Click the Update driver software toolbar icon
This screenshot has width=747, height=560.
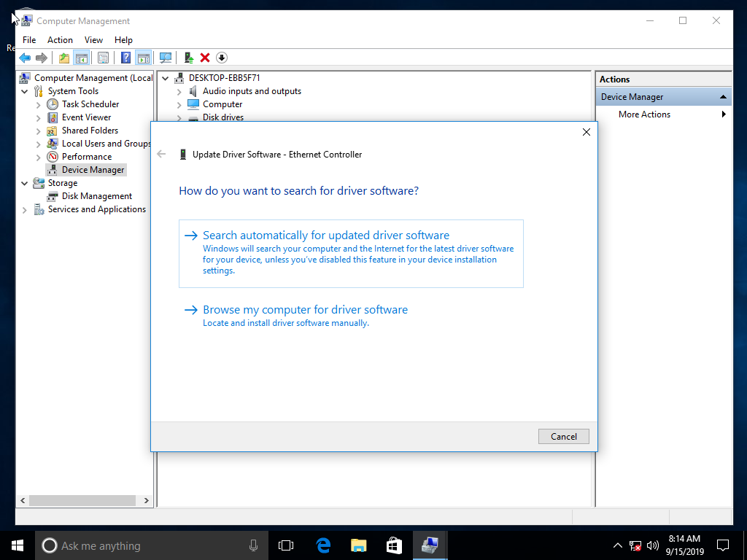(x=188, y=58)
